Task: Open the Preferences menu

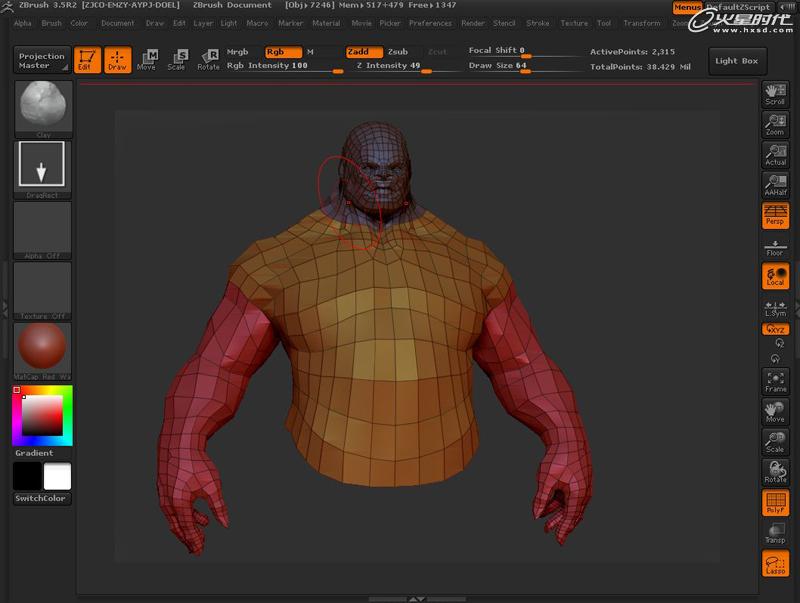Action: tap(430, 23)
